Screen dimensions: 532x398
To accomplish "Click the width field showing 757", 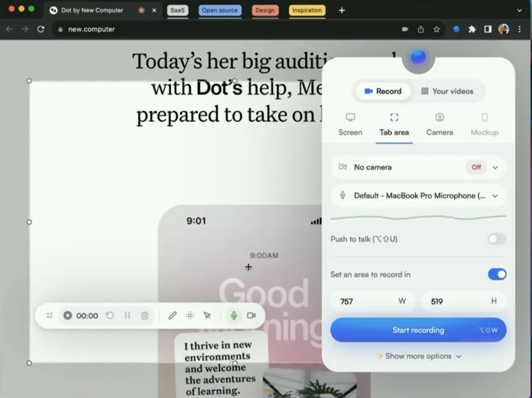I will (x=373, y=301).
